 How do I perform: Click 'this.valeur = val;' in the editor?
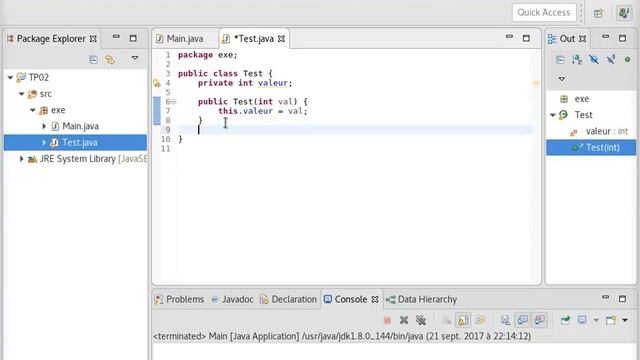click(x=262, y=111)
